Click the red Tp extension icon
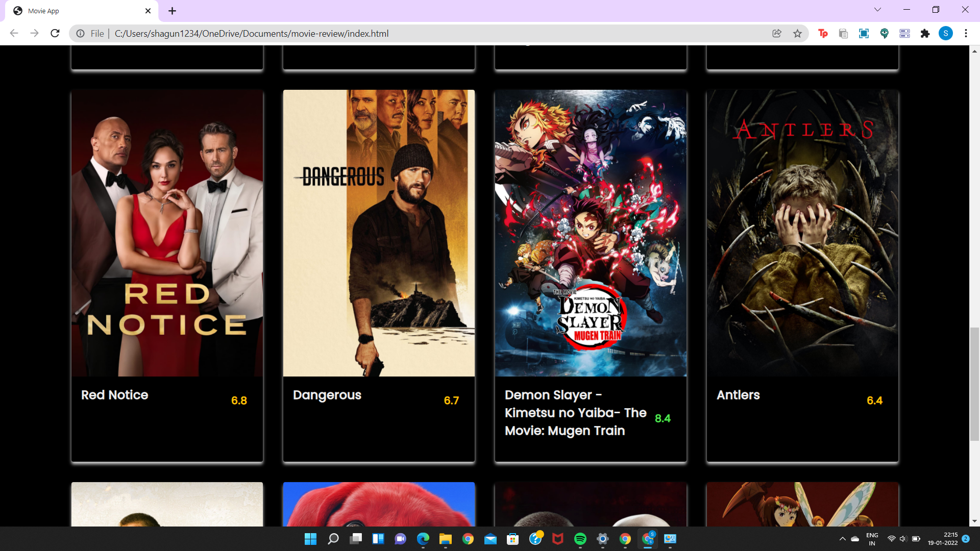Screen dimensions: 980x551 823,34
